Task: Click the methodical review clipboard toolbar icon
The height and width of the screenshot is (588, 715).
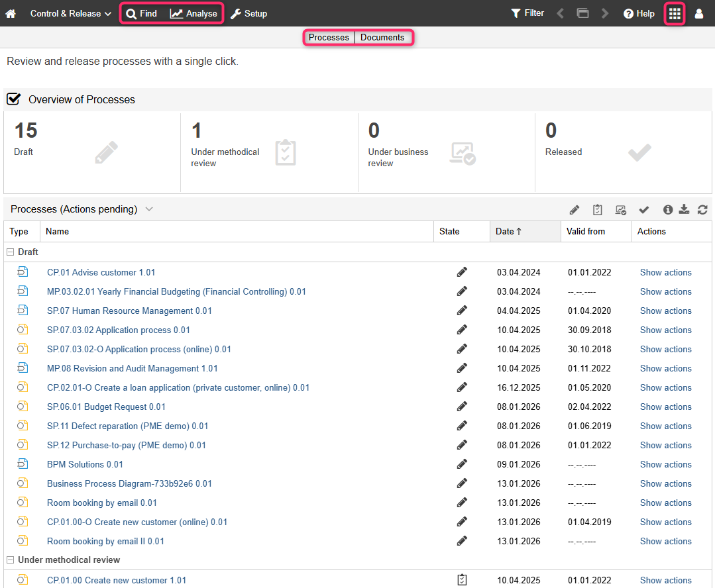Action: pyautogui.click(x=598, y=210)
